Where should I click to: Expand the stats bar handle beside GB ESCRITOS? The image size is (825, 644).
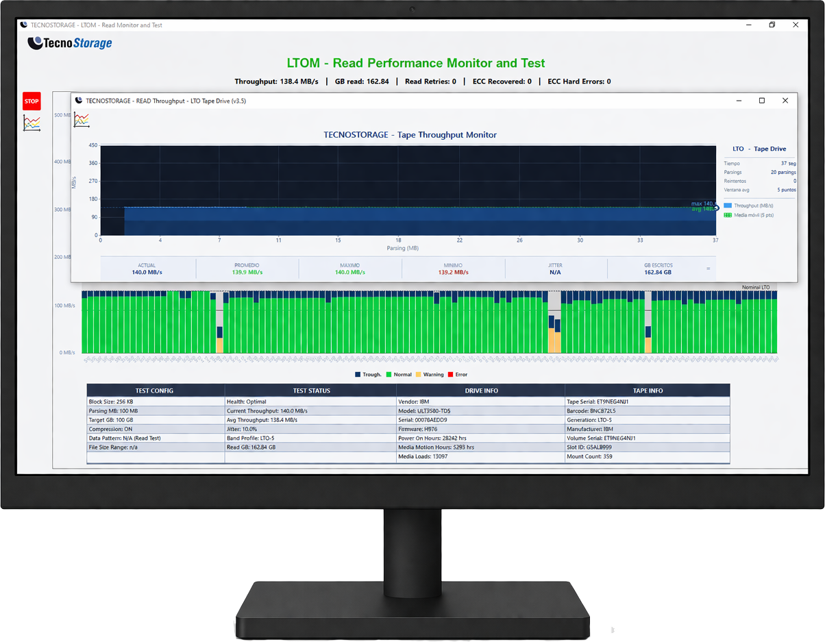pyautogui.click(x=709, y=269)
